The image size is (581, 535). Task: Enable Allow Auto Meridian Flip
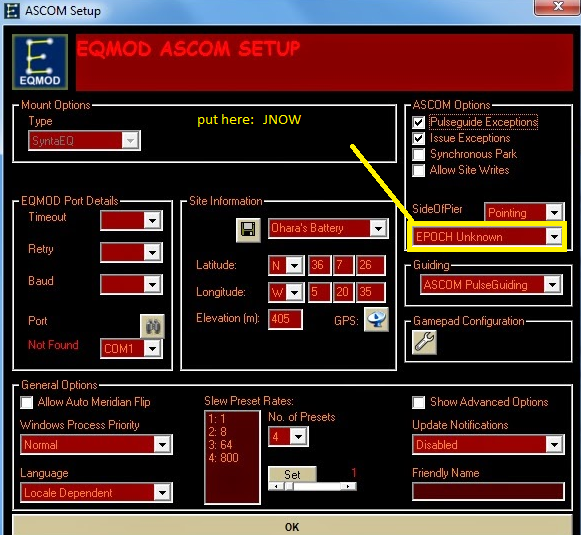[27, 402]
